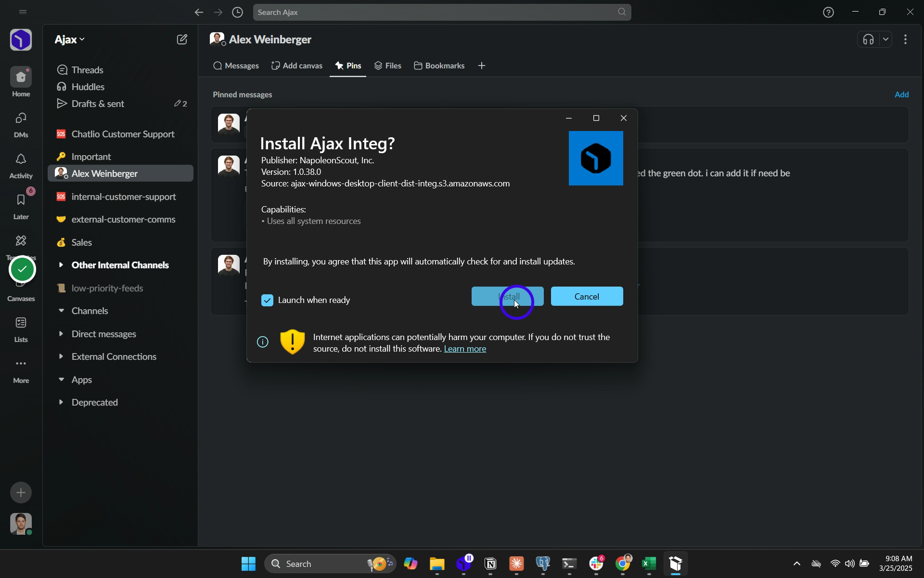
Task: Expand Direct messages section
Action: click(x=61, y=334)
